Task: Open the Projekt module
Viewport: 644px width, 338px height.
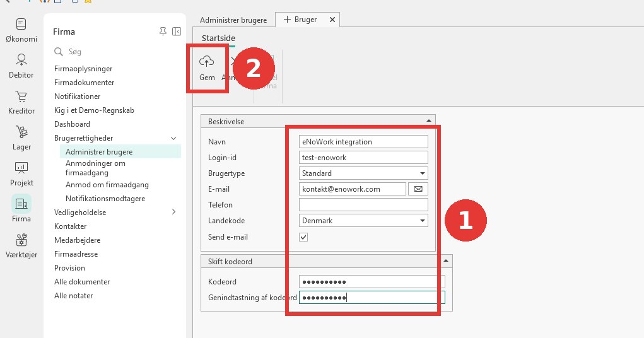Action: (x=21, y=174)
